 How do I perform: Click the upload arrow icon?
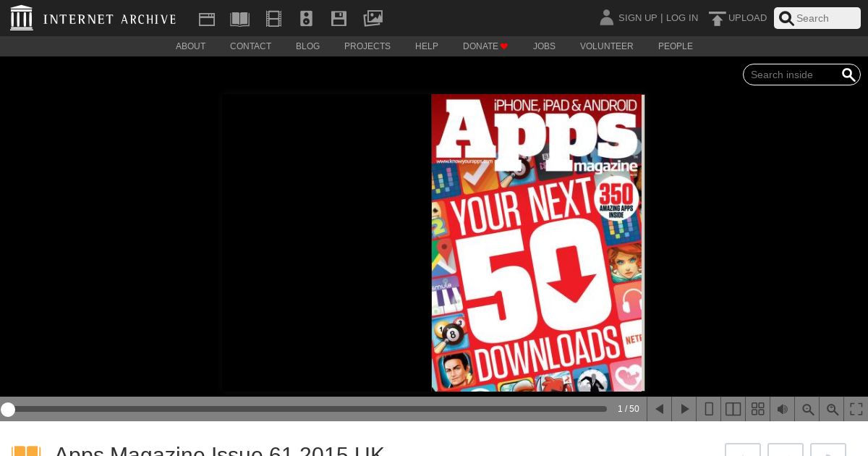point(717,18)
